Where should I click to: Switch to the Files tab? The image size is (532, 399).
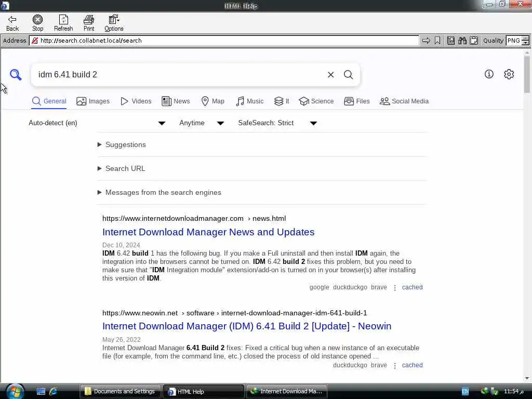(x=356, y=101)
